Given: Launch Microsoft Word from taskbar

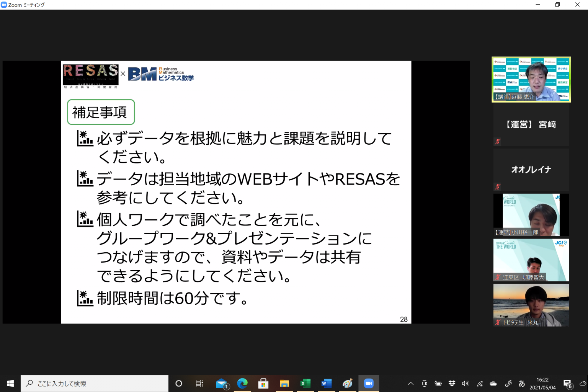Looking at the screenshot, I should pos(327,383).
